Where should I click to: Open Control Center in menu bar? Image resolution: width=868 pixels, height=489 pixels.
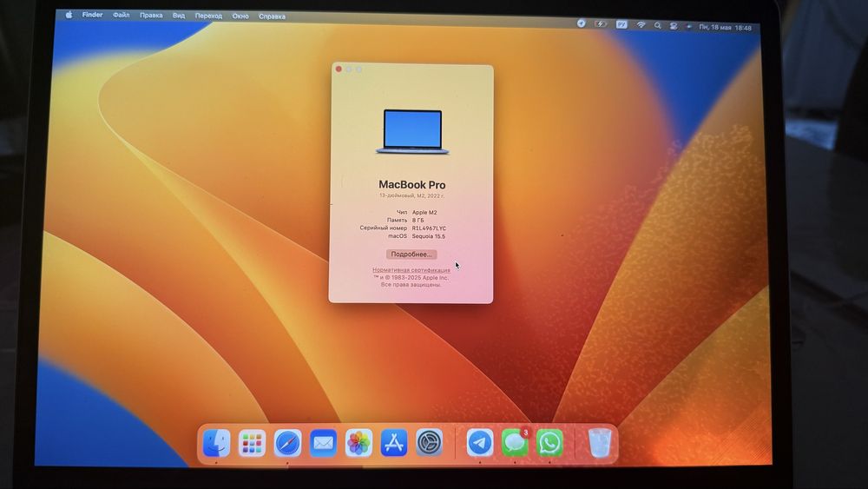click(x=674, y=26)
